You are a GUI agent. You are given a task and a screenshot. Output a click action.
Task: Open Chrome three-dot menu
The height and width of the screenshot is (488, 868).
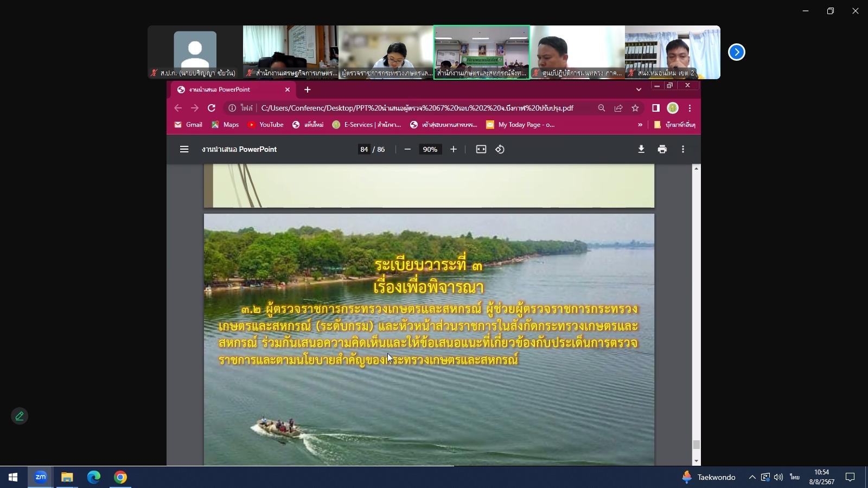[x=690, y=108]
